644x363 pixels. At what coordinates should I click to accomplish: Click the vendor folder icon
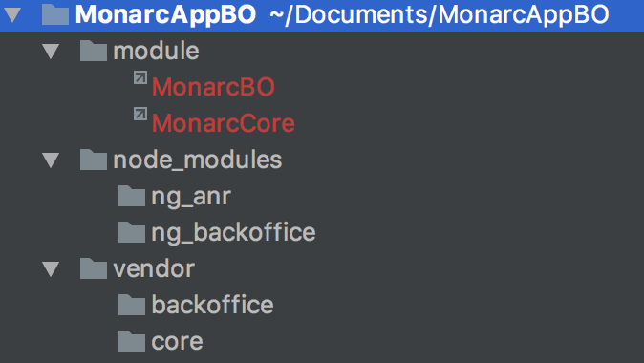[94, 269]
